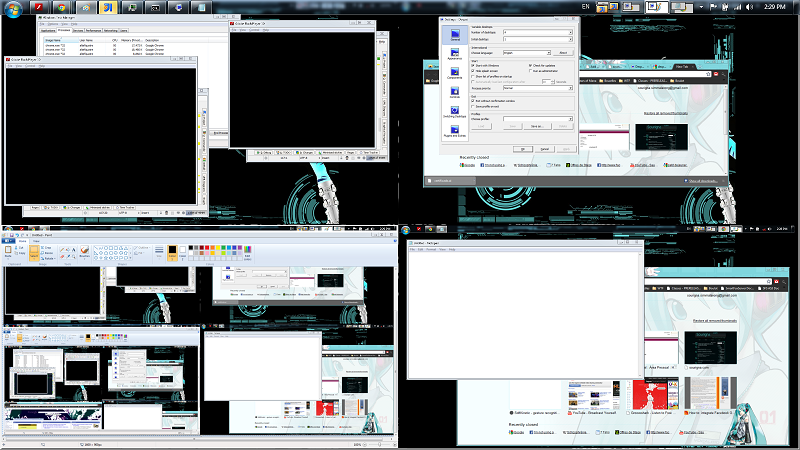This screenshot has height=450, width=800.
Task: Expand shape Fill dropdown in Paint
Action: point(139,253)
